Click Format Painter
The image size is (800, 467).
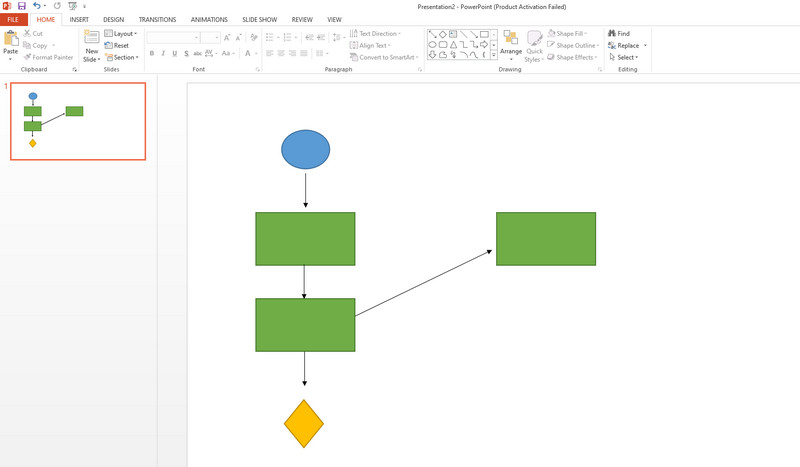[48, 57]
